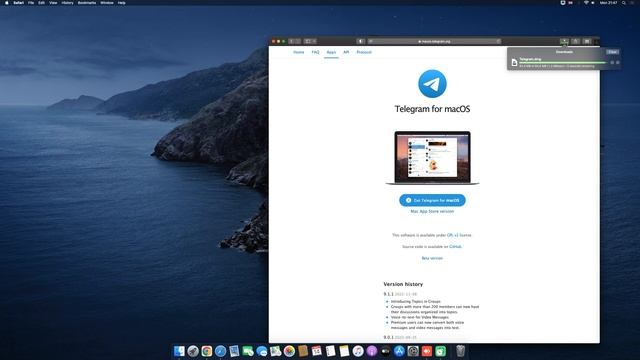The height and width of the screenshot is (360, 640).
Task: Open System Preferences in the dock
Action: 413,351
